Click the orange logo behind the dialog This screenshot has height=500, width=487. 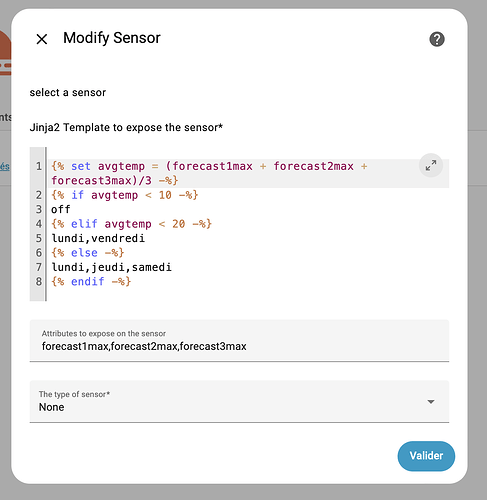click(5, 53)
